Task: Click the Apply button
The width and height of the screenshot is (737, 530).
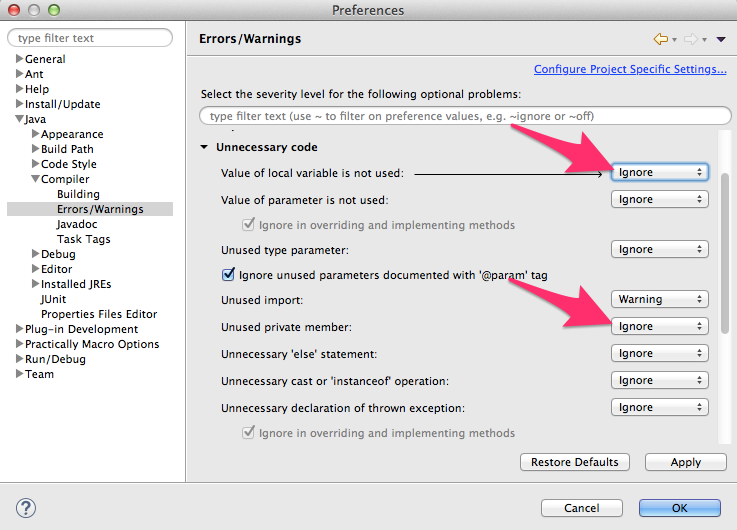Action: point(685,462)
